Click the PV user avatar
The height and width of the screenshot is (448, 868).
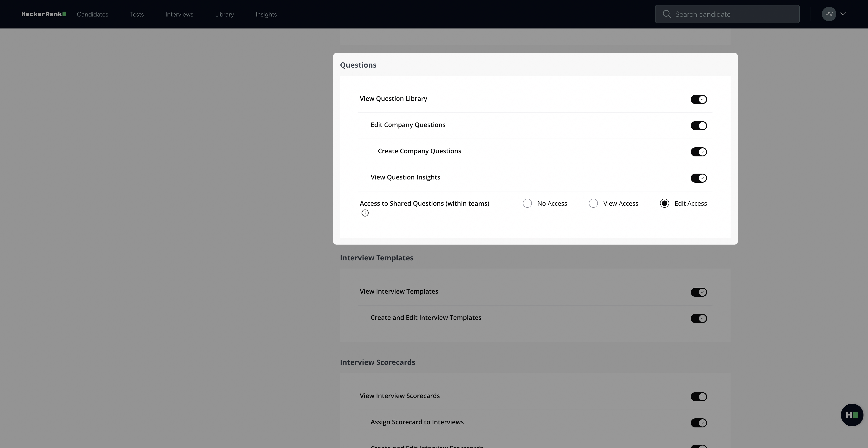(829, 14)
